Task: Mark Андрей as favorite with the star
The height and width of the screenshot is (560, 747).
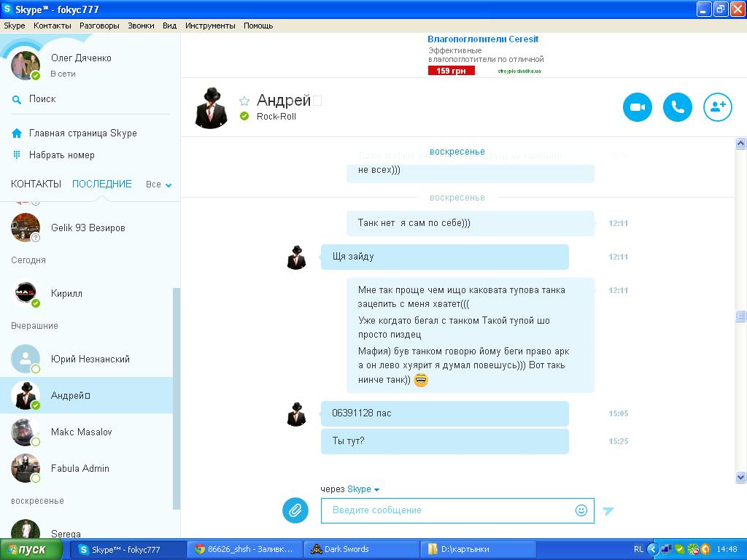Action: tap(244, 101)
